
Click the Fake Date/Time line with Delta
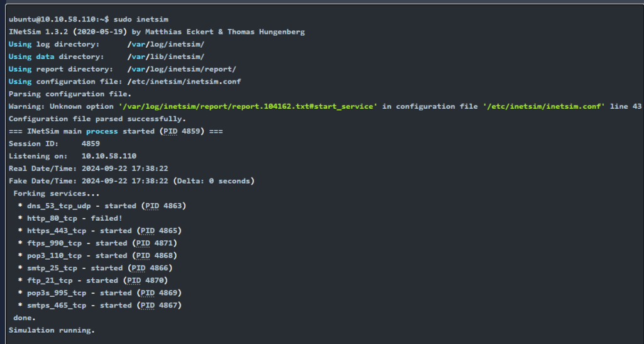tap(131, 181)
